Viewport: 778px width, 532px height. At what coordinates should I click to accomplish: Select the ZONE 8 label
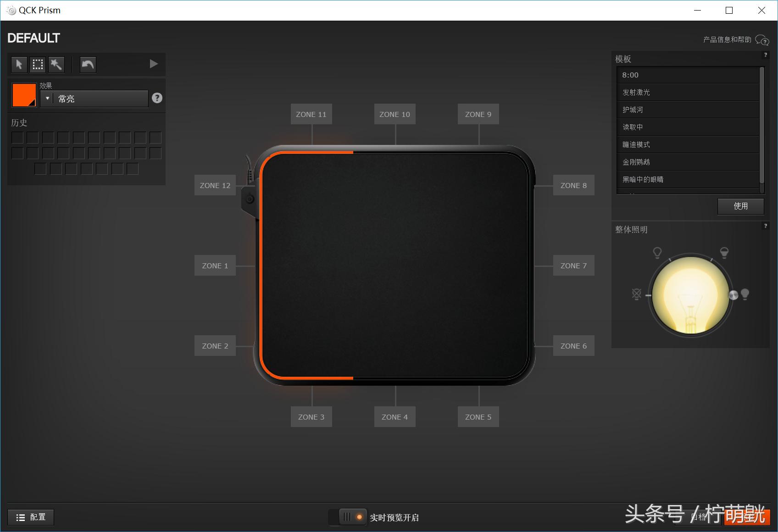(574, 185)
